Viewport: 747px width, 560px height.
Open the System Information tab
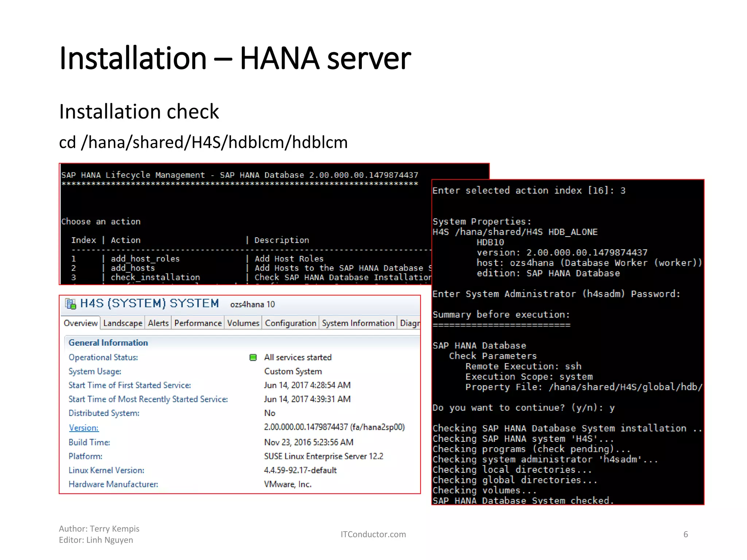pos(358,323)
